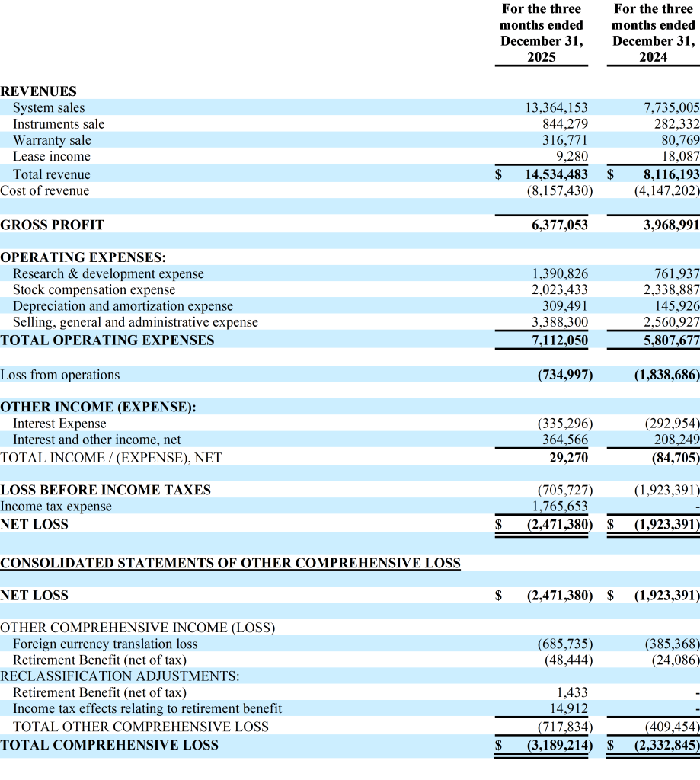
Task: Select the GROSS PROFIT heading
Action: [x=52, y=225]
